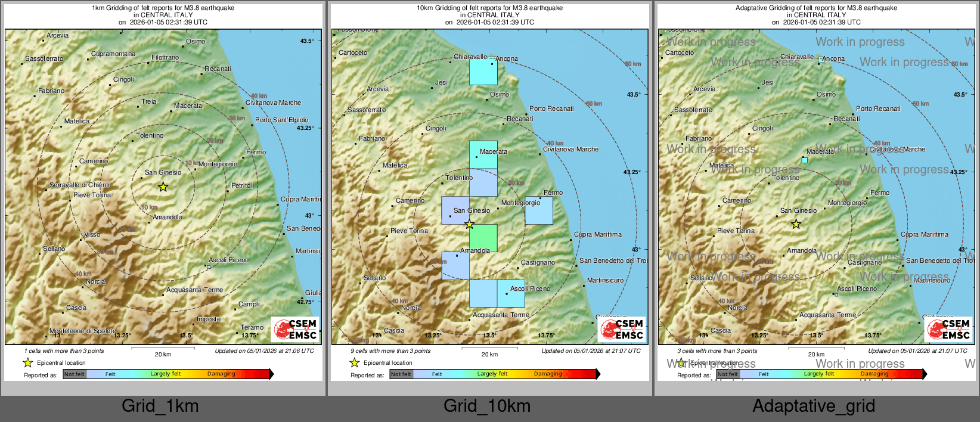This screenshot has width=980, height=422.
Task: Select the small cyan cell at Ancona on the Adaptative_grid map
Action: pos(821,59)
